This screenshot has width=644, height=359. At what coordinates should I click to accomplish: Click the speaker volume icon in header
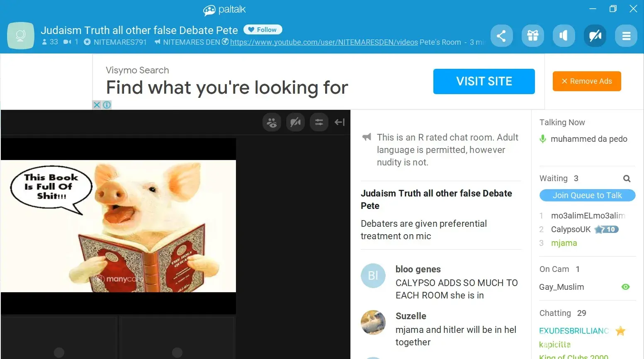[564, 36]
